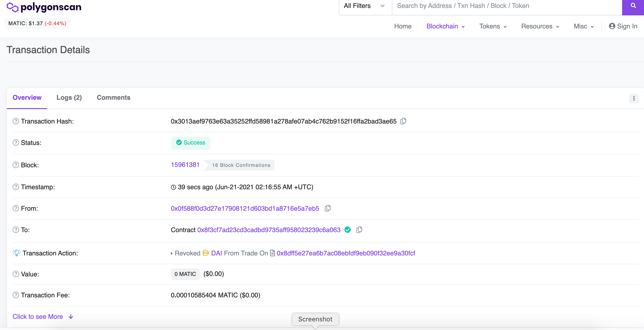Click the Transaction Hash help icon

[16, 121]
